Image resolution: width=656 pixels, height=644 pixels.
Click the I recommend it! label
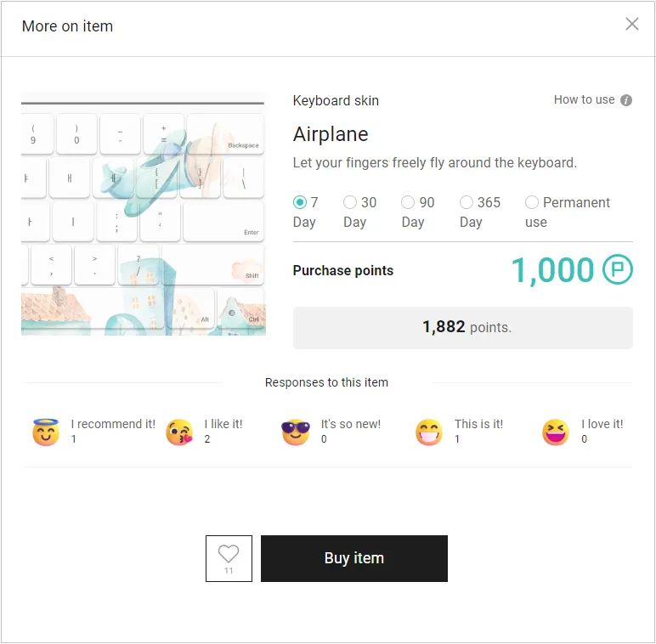[113, 424]
